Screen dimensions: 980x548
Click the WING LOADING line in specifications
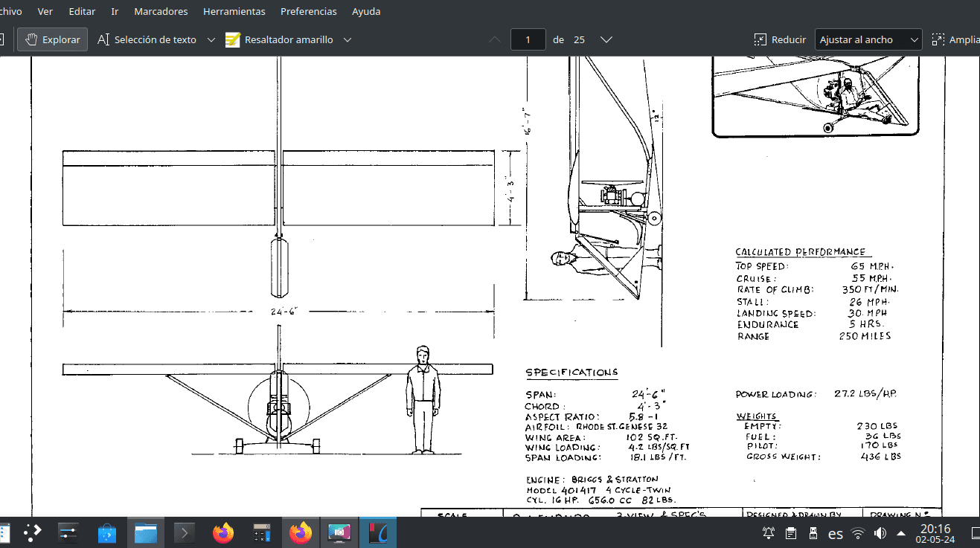(607, 448)
